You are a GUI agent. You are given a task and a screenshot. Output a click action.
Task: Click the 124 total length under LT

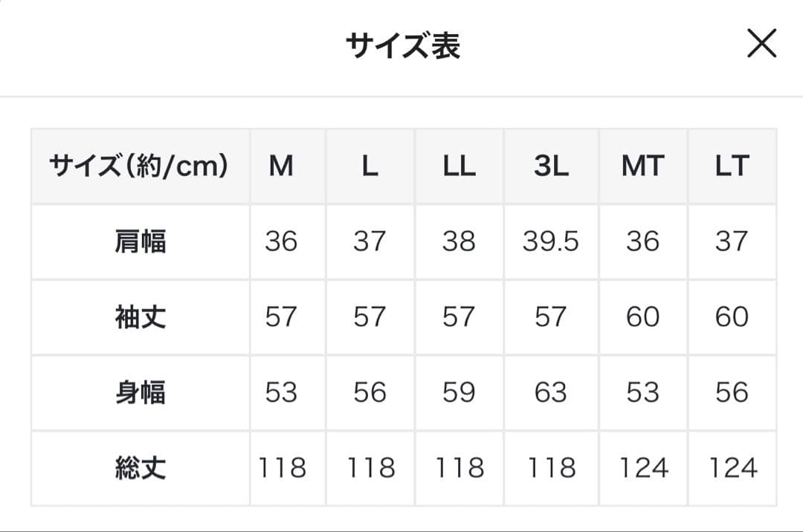[732, 467]
